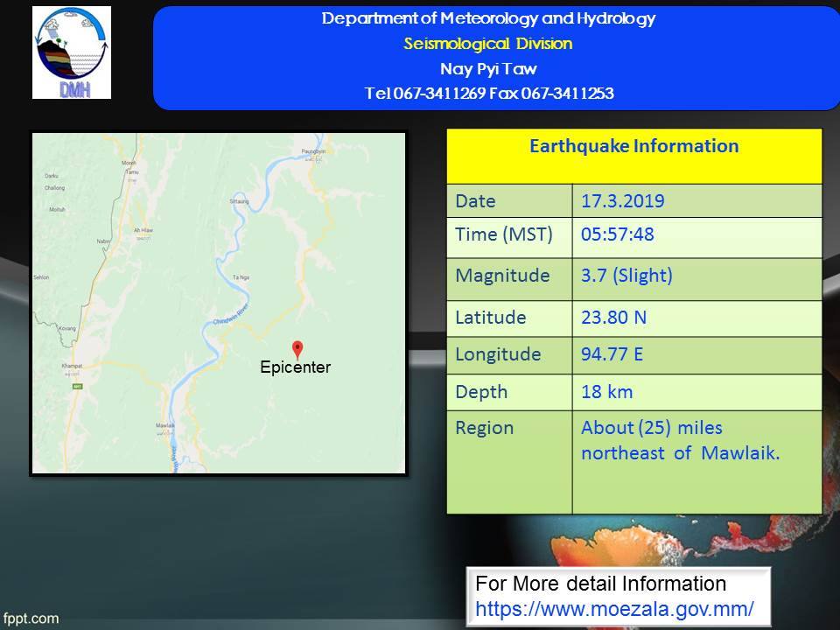This screenshot has width=840, height=630.
Task: Select the time value '05:57:48'
Action: [617, 234]
